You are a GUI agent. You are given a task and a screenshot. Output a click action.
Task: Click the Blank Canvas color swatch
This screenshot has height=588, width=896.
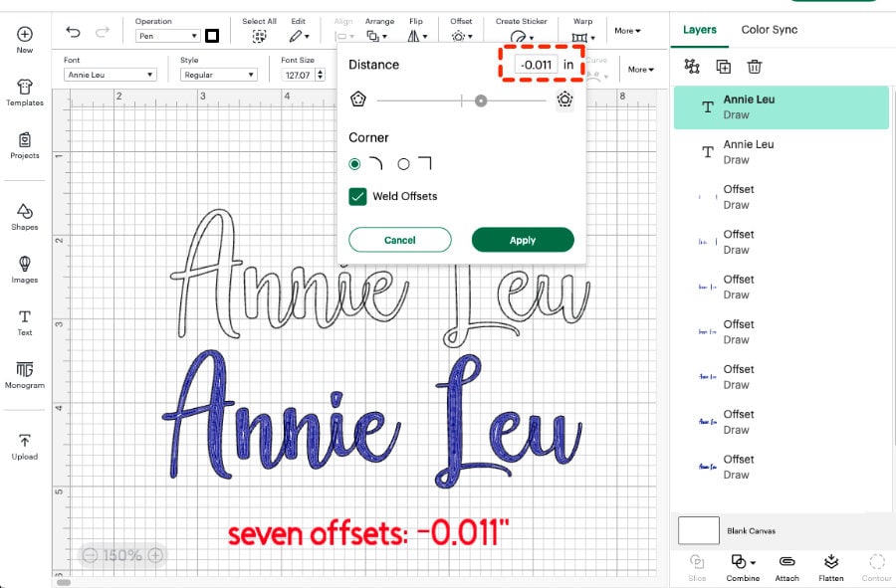(x=698, y=530)
